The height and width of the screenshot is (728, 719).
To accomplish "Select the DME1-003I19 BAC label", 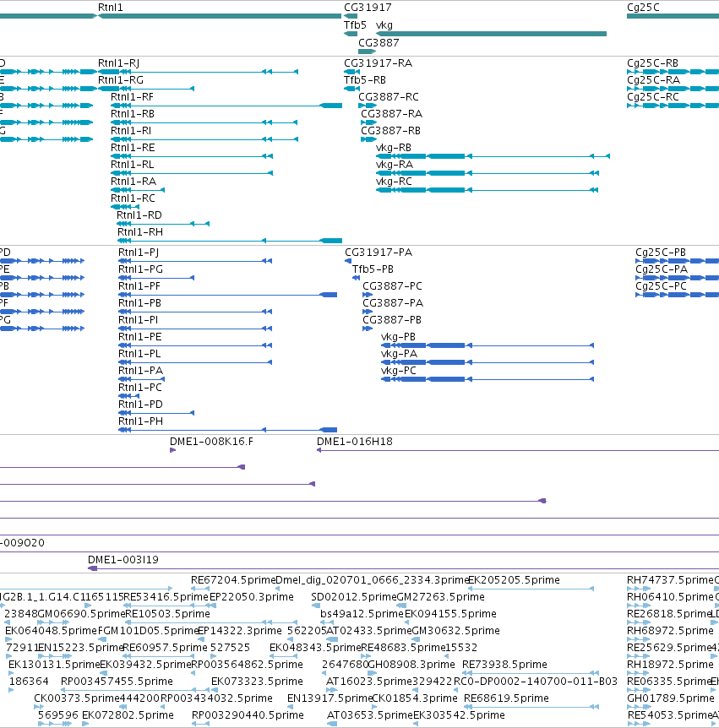I will pos(123,560).
